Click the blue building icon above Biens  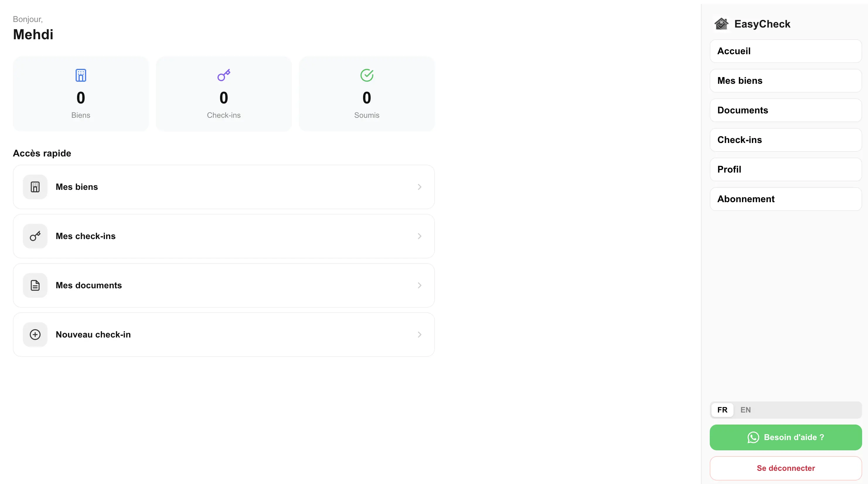tap(81, 75)
